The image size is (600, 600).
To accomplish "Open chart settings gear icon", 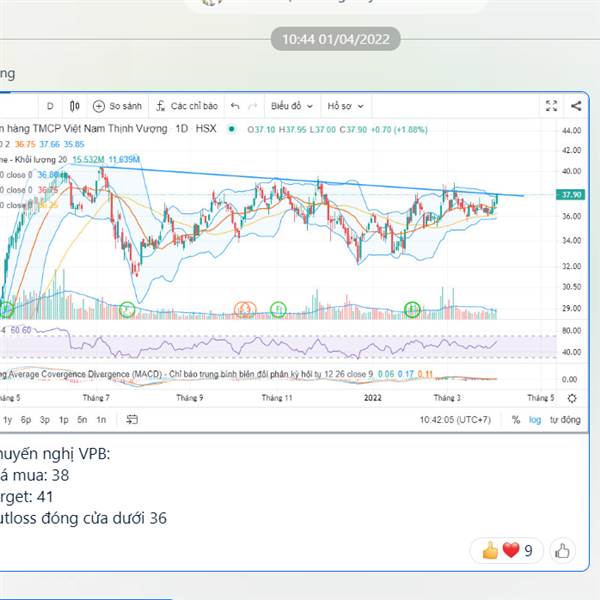I will [572, 398].
